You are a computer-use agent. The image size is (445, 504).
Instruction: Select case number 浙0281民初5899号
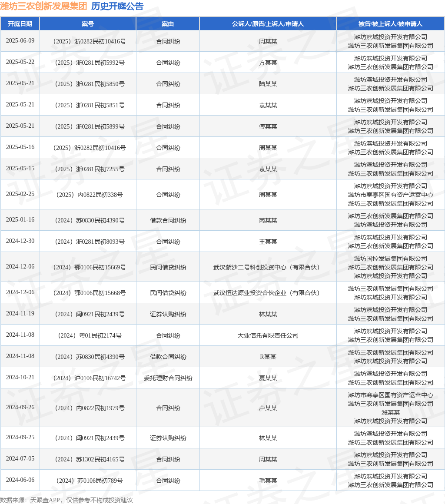[90, 126]
